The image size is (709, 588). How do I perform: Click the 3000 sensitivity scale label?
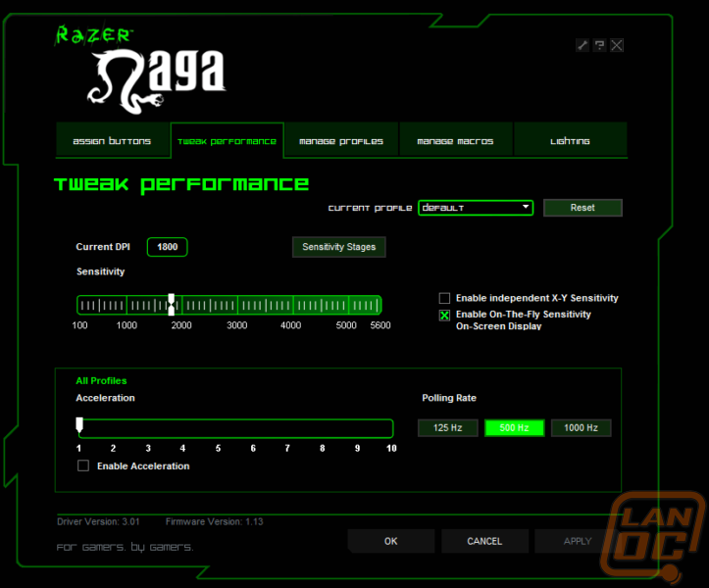(x=237, y=325)
